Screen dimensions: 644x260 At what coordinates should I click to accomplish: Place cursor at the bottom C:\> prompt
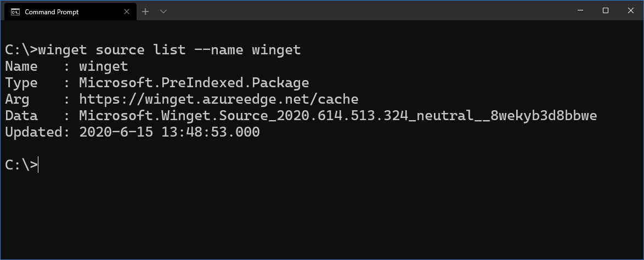38,165
